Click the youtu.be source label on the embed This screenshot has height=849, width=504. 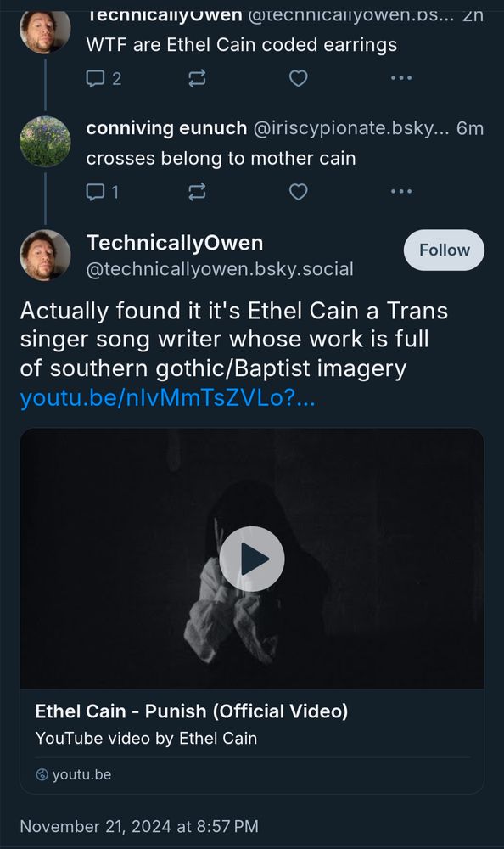point(79,774)
